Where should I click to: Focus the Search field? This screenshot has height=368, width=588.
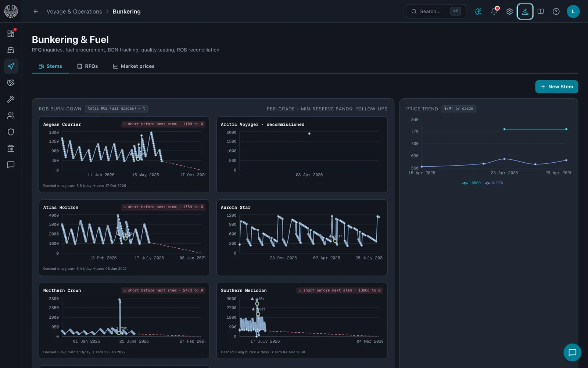[436, 11]
